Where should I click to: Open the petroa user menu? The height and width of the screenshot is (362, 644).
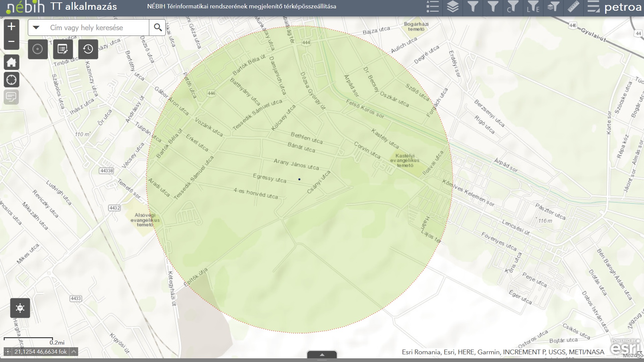click(x=623, y=7)
